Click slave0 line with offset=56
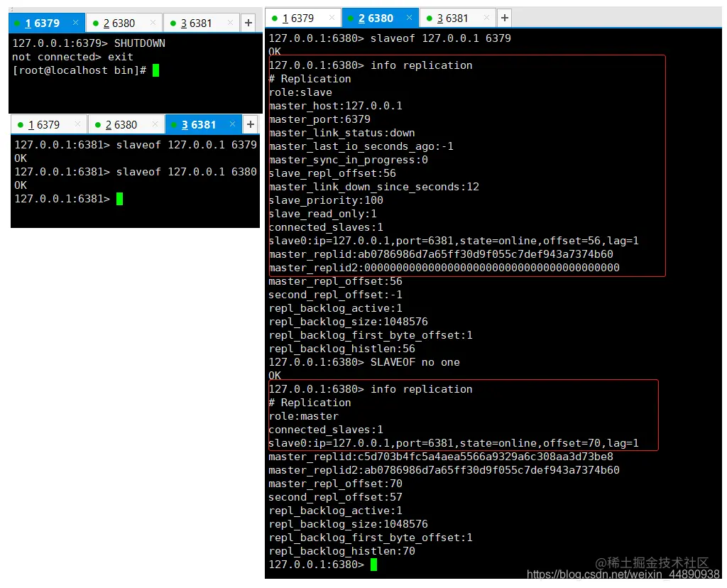Screen dimensions: 727x588 [454, 241]
